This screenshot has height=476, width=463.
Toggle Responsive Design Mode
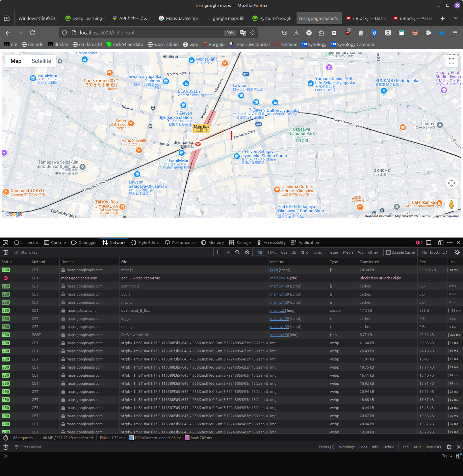441,242
